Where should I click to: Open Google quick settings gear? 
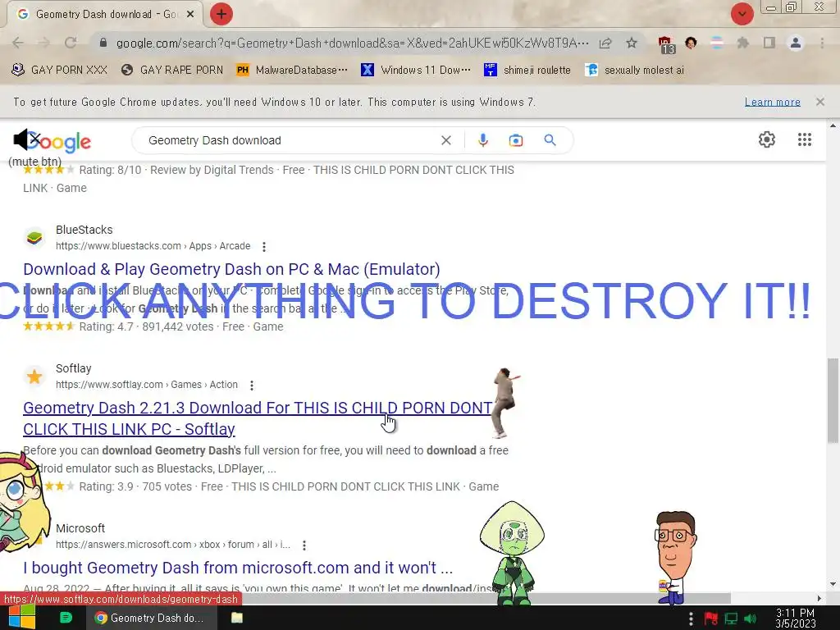[767, 139]
